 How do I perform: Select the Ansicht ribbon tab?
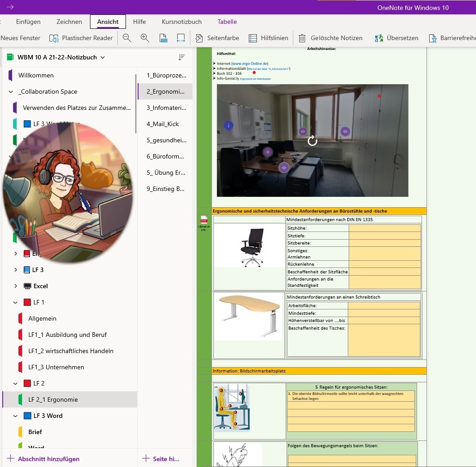click(108, 22)
